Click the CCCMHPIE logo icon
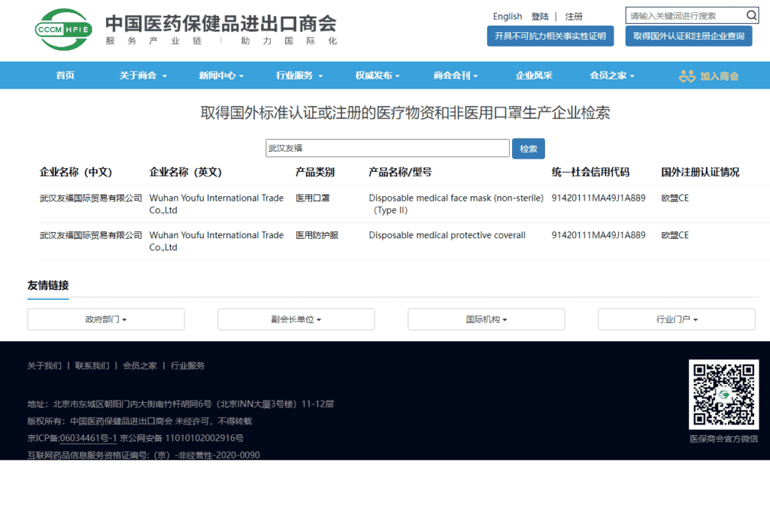770x532 pixels. 63,29
